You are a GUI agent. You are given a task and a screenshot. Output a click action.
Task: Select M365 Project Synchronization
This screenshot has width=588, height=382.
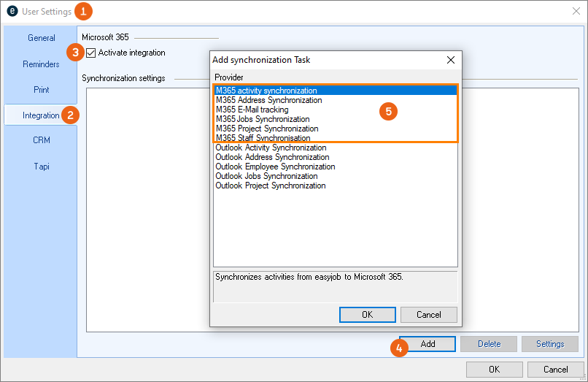click(267, 129)
